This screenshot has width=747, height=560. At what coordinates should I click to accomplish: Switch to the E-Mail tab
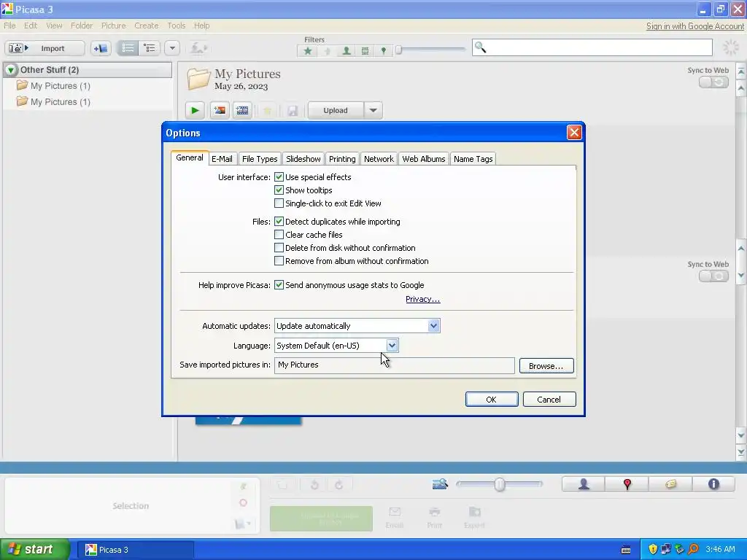pyautogui.click(x=222, y=159)
